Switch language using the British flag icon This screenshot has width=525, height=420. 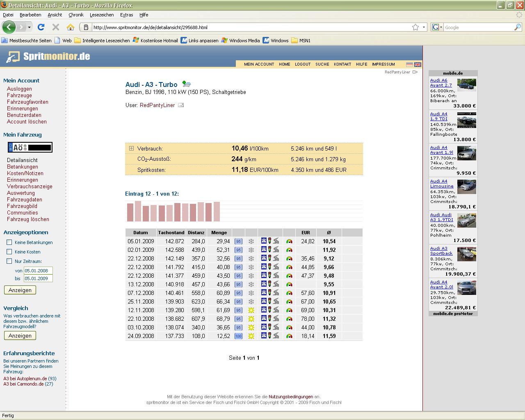point(418,64)
